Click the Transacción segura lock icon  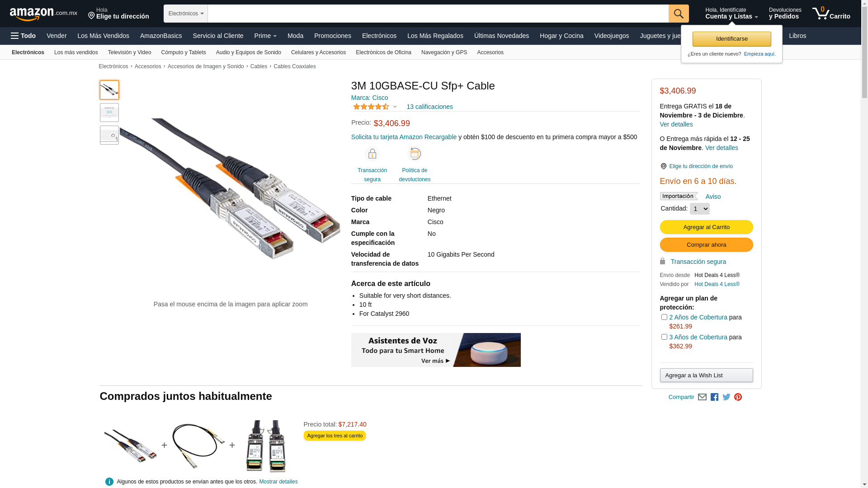point(372,154)
